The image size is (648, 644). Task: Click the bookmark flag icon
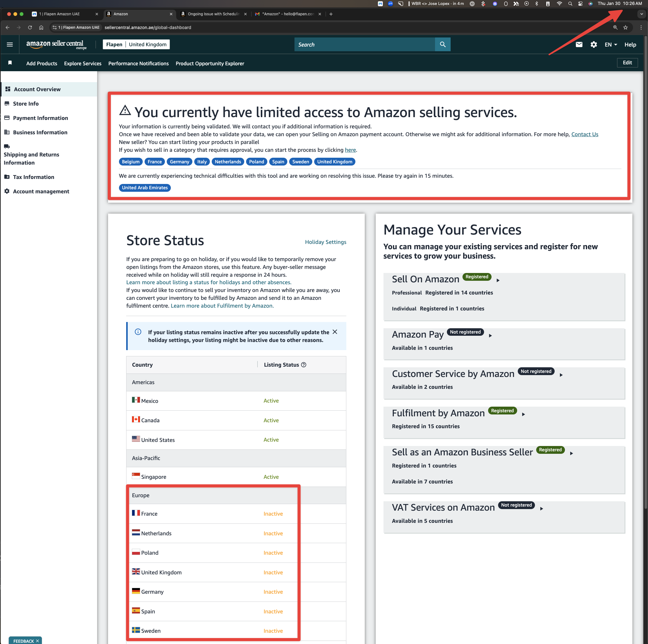[10, 63]
